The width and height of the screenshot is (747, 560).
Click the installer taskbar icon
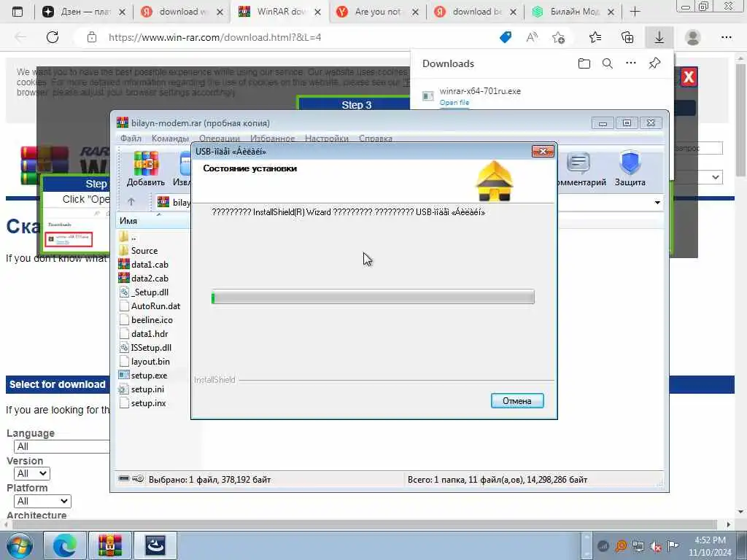click(155, 545)
